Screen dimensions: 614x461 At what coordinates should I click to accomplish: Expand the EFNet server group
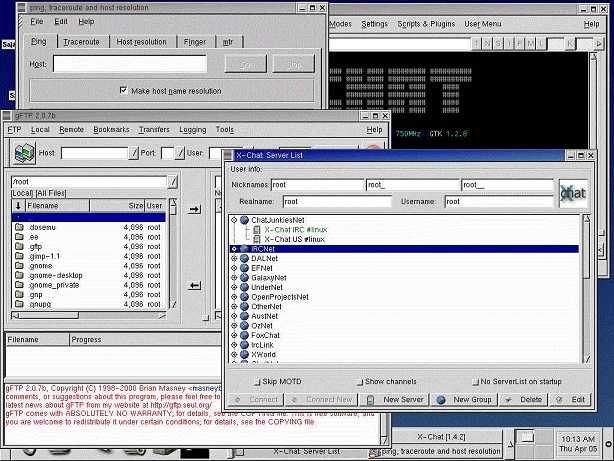[x=233, y=268]
